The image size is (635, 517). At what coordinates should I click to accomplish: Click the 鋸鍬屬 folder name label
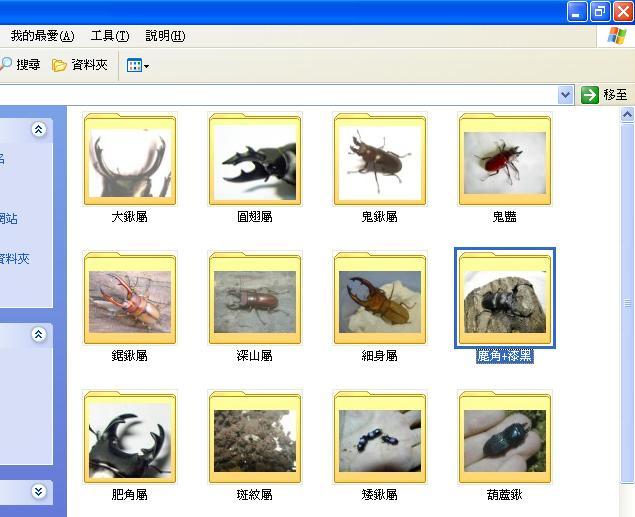[130, 356]
